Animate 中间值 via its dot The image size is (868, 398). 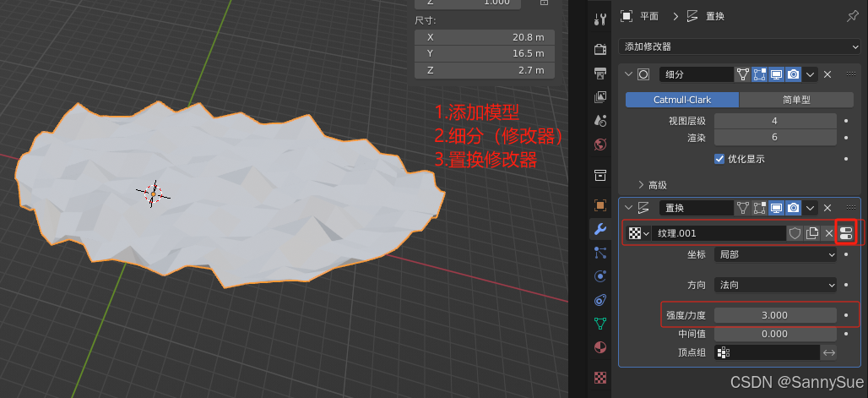point(846,334)
